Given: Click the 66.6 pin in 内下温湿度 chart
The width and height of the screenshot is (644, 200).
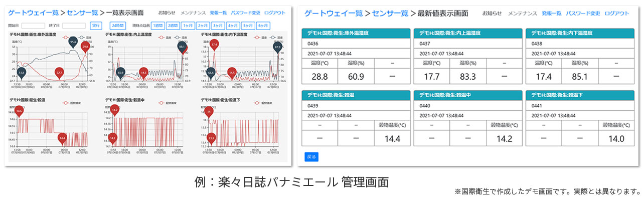Looking at the screenshot, I should click(x=211, y=73).
